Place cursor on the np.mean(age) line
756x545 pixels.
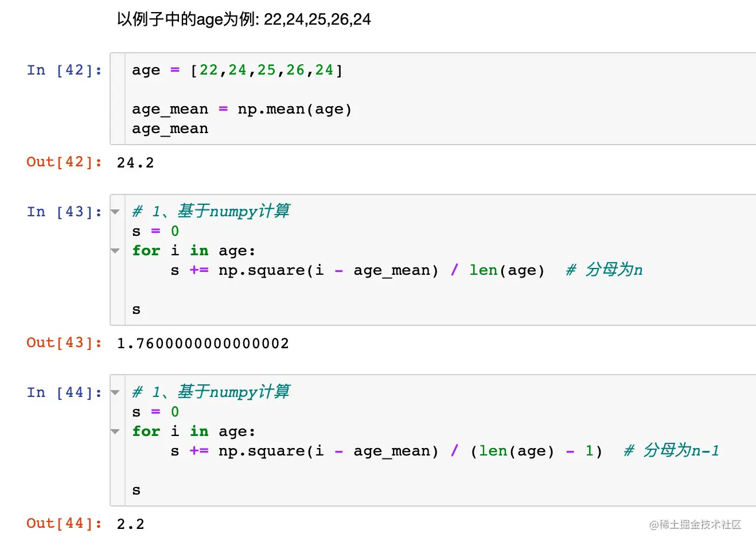241,109
